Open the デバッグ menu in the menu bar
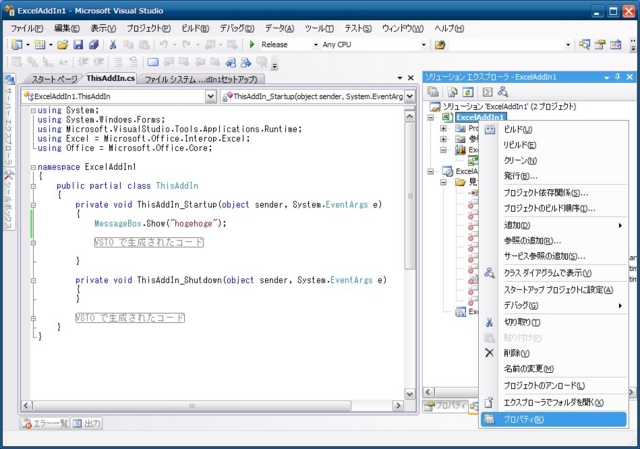This screenshot has height=449, width=640. pos(237,28)
